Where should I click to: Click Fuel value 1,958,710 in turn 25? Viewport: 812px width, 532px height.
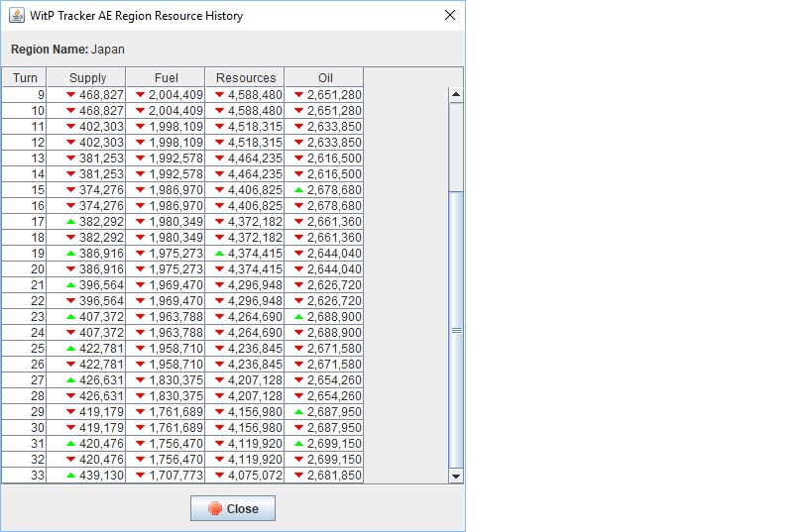click(x=176, y=349)
